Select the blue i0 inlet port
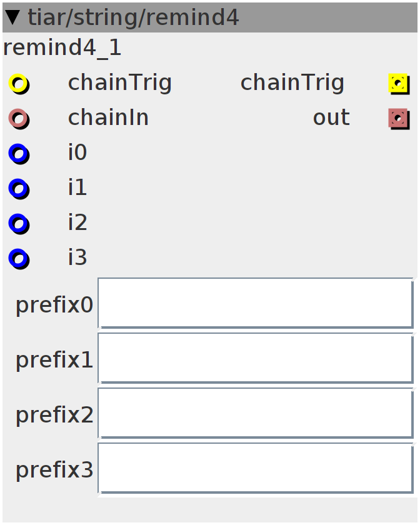This screenshot has width=420, height=525. [19, 154]
